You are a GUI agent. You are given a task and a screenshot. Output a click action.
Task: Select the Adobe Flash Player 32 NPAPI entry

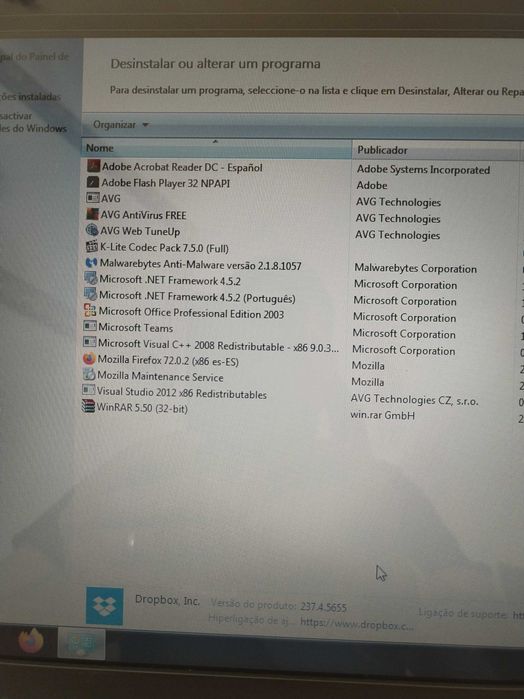165,183
